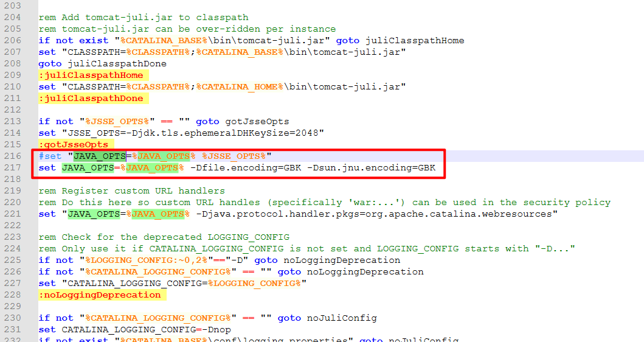Click 'noLoggingDeprecation' goto target on line 226
The height and width of the screenshot is (342, 644).
tap(365, 272)
